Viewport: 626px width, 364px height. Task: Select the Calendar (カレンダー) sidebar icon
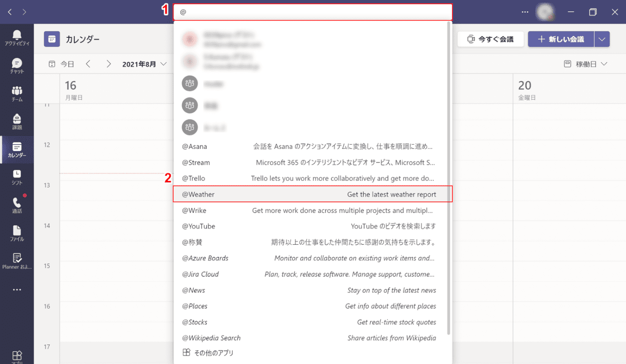click(x=17, y=150)
